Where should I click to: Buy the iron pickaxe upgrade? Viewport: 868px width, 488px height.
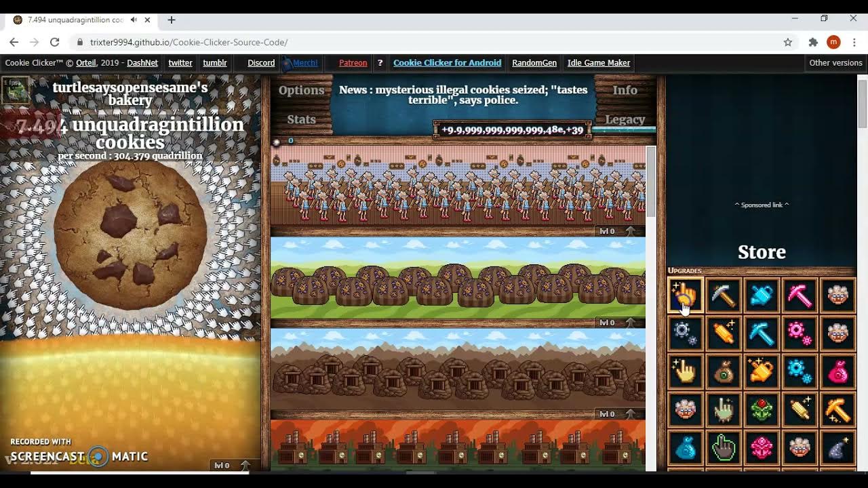pos(724,296)
